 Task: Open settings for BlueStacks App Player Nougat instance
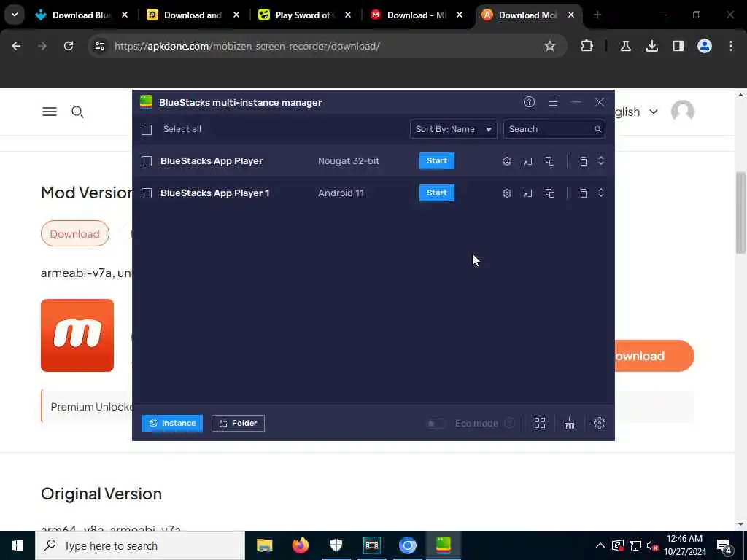(x=507, y=161)
